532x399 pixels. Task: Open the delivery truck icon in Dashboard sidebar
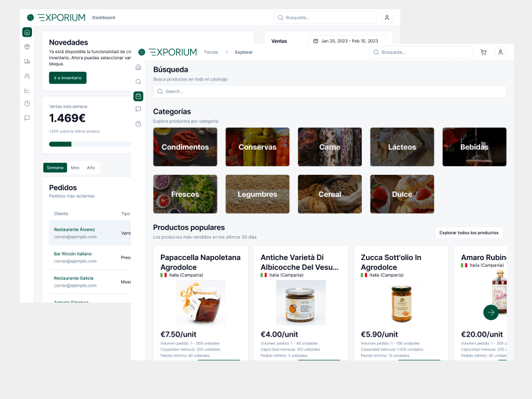[x=27, y=61]
